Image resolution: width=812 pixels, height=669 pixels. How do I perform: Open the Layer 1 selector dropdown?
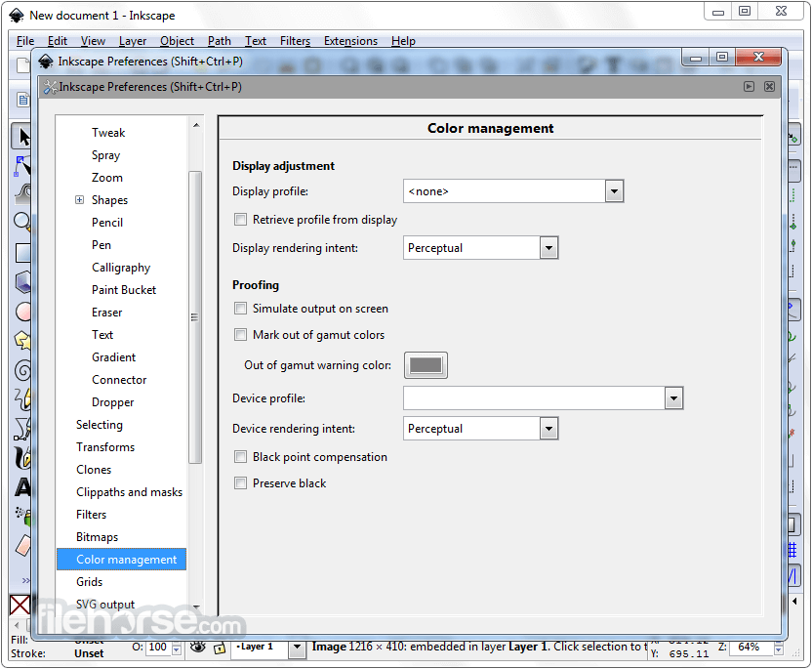(298, 647)
